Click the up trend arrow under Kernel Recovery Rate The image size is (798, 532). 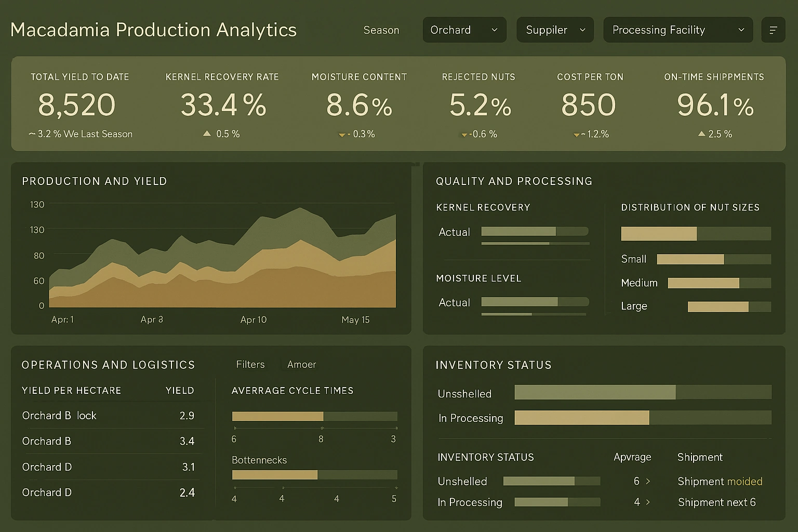(207, 134)
